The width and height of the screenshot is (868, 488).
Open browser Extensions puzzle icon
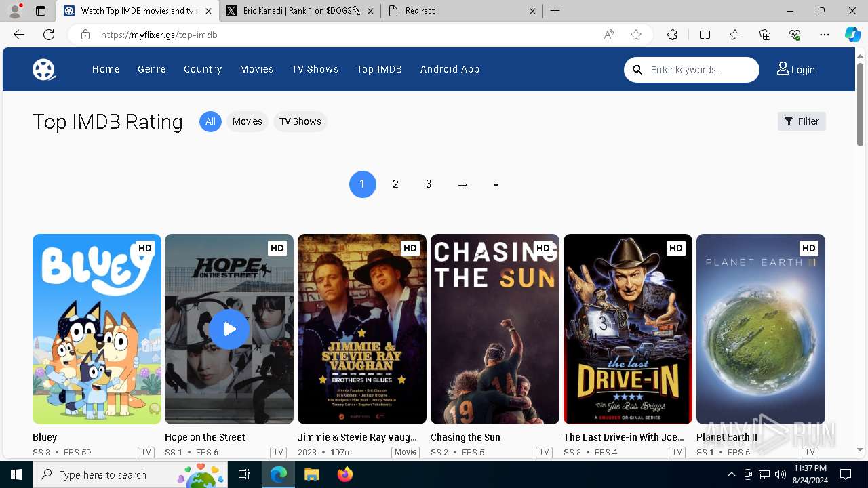point(672,35)
